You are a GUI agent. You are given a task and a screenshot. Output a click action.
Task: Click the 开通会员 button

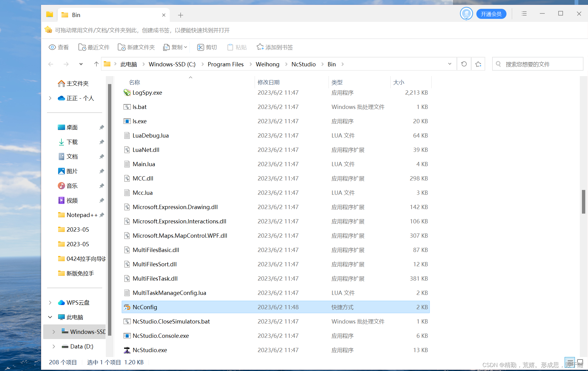coord(491,14)
